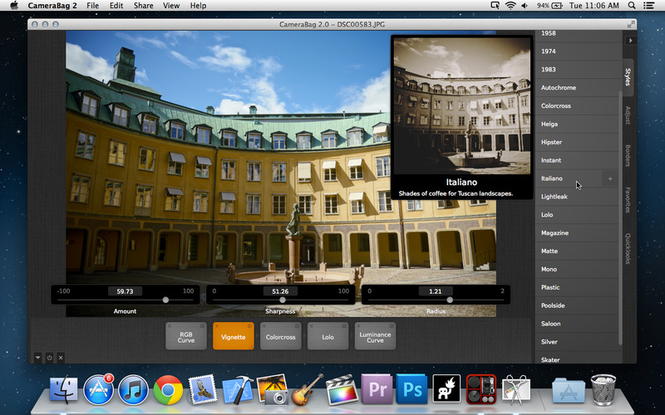665x415 pixels.
Task: Launch the App Store dock icon
Action: [98, 389]
